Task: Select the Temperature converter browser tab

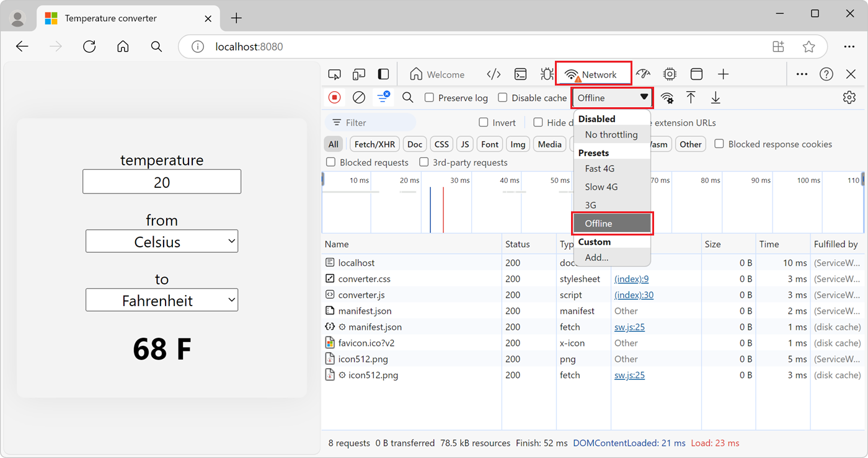Action: 127,18
